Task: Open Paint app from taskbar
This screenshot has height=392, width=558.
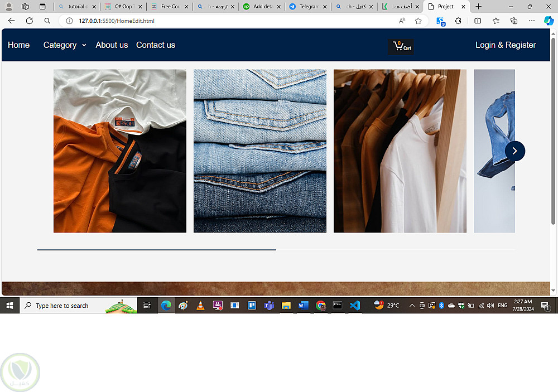Action: tap(183, 306)
